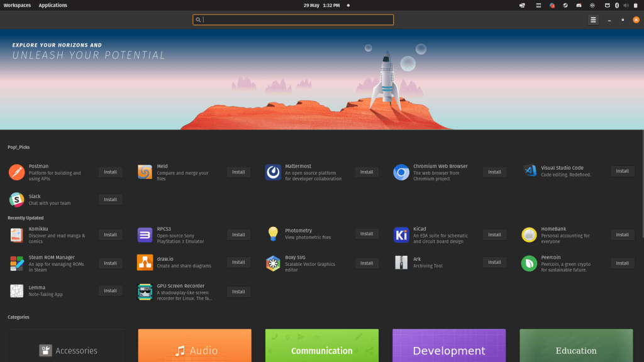Install Peercoin

point(622,263)
